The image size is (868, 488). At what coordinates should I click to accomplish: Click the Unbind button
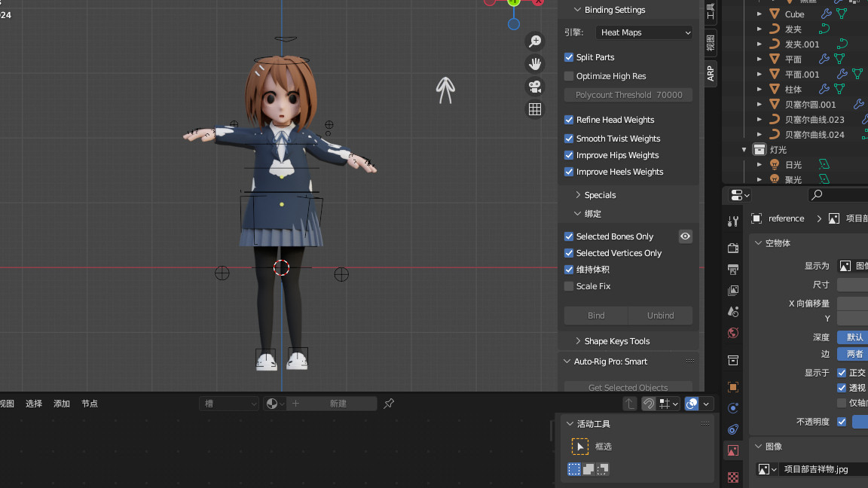click(660, 316)
